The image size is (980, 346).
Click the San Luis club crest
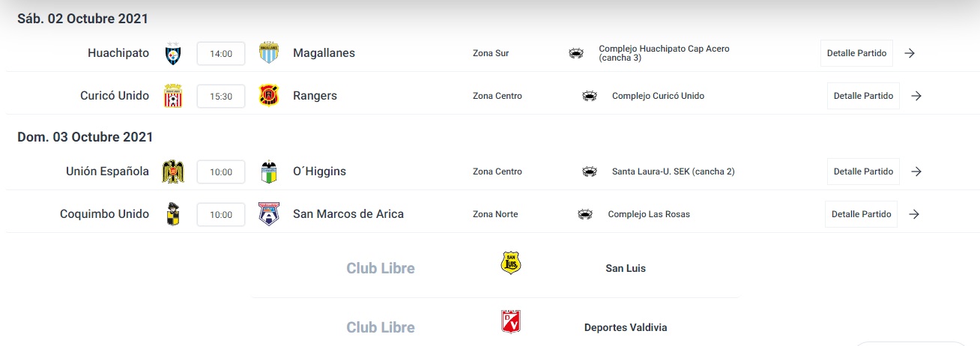[x=511, y=263]
